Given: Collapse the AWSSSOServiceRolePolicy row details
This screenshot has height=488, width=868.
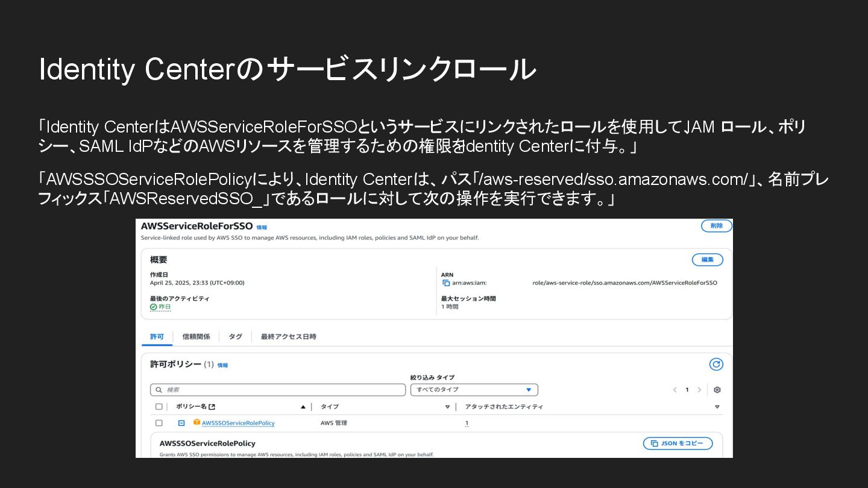Looking at the screenshot, I should pyautogui.click(x=181, y=423).
